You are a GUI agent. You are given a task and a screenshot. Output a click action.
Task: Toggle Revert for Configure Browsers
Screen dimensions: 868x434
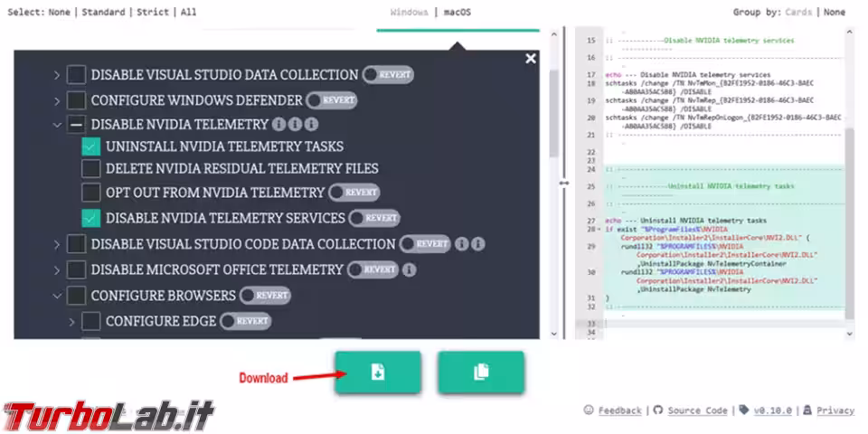[265, 296]
